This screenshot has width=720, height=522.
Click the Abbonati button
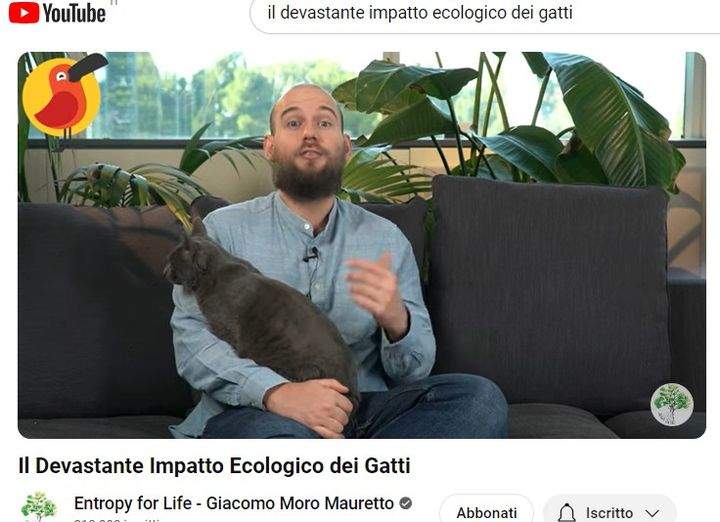pos(487,510)
